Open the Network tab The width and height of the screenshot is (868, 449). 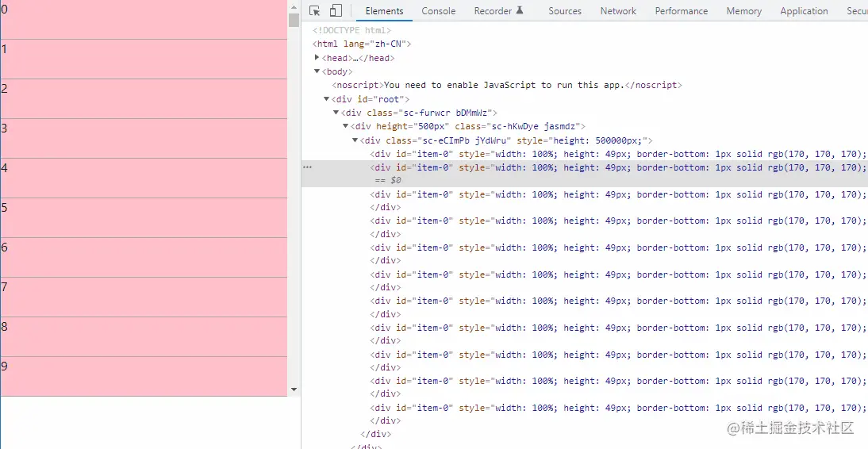point(618,10)
